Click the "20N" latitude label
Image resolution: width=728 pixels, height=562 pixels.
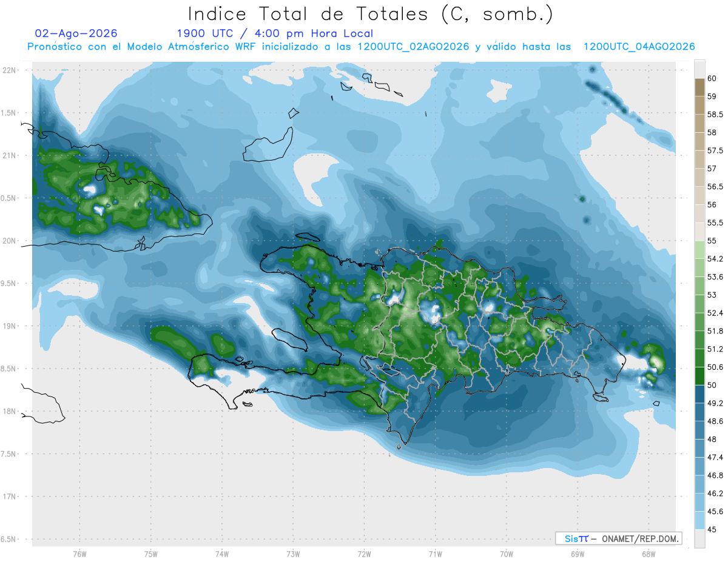click(10, 241)
